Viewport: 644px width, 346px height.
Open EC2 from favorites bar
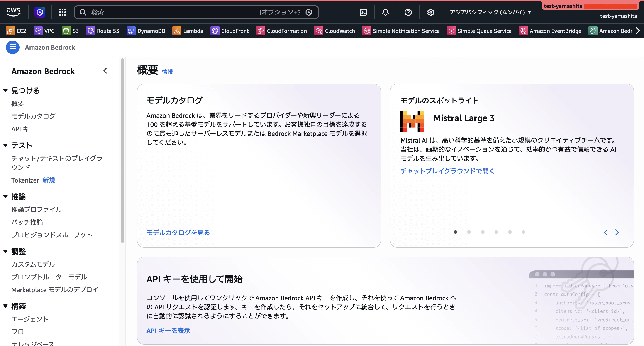(x=16, y=31)
